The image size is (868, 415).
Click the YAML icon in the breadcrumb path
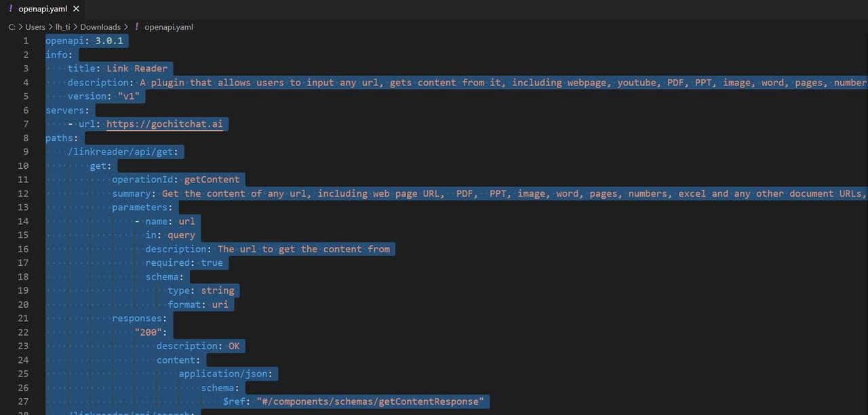[137, 27]
